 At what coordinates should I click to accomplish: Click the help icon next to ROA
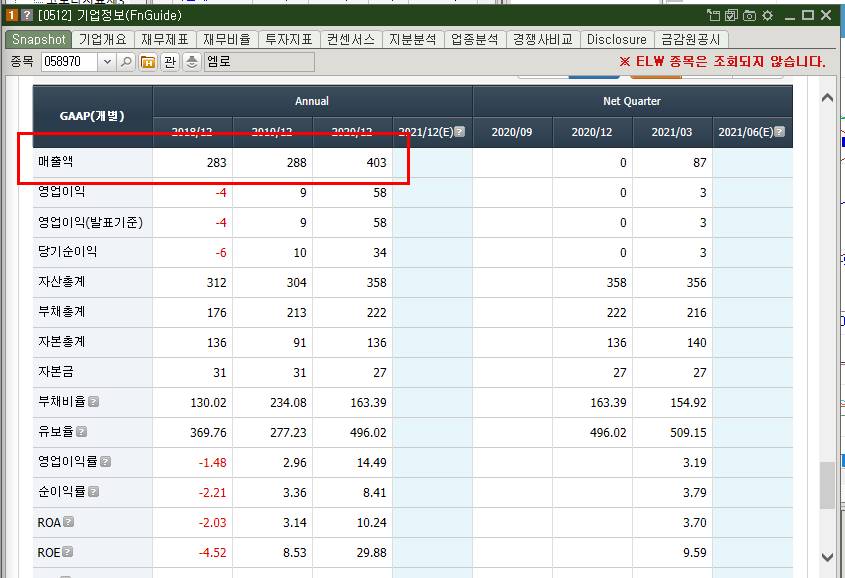(x=68, y=521)
